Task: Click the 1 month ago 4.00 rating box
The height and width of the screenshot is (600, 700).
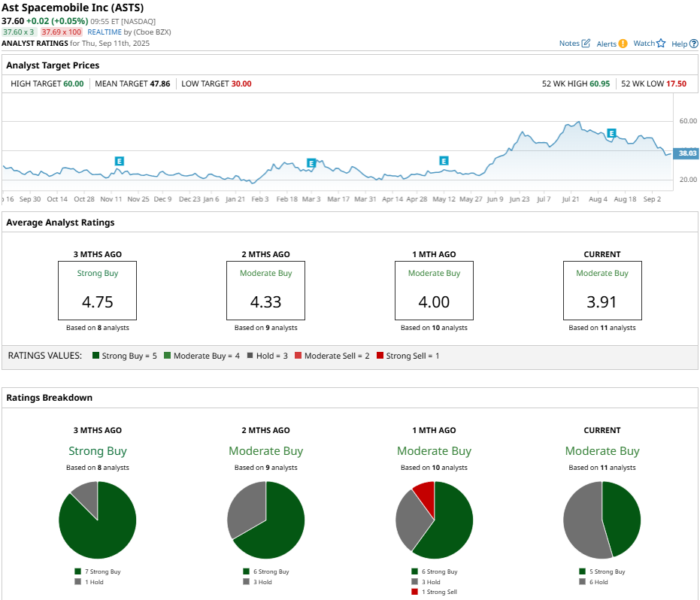Action: click(x=434, y=291)
